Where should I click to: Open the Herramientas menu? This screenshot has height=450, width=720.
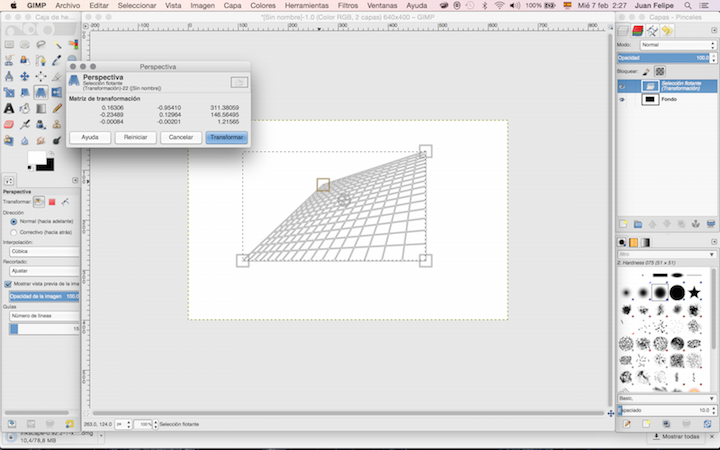(x=306, y=5)
